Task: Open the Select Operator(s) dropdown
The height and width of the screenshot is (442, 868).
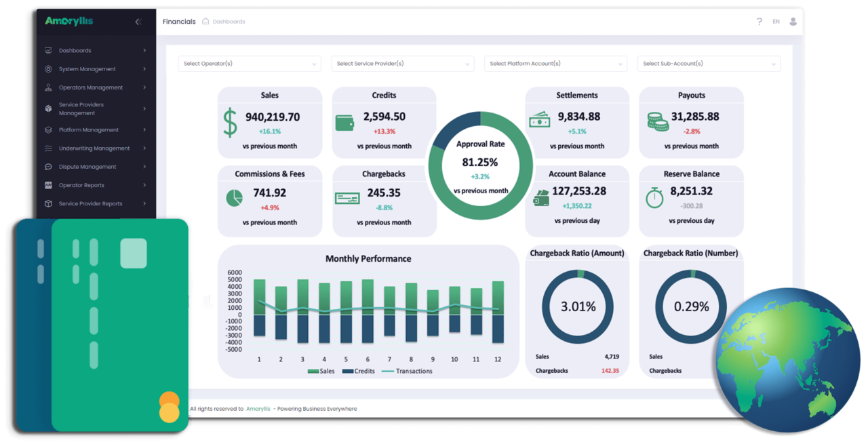Action: click(249, 64)
